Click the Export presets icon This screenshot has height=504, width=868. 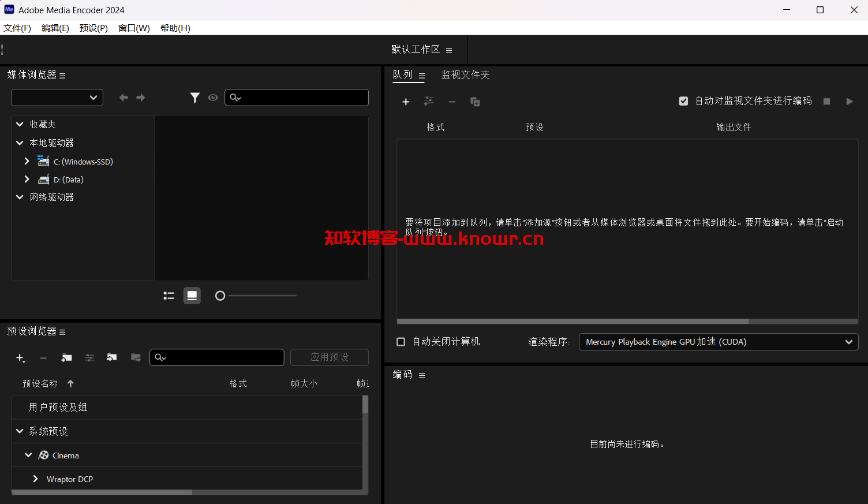tap(136, 357)
